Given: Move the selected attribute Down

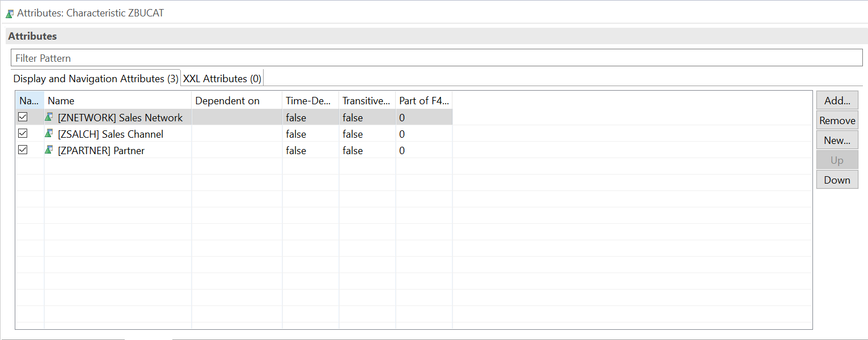Looking at the screenshot, I should coord(837,179).
